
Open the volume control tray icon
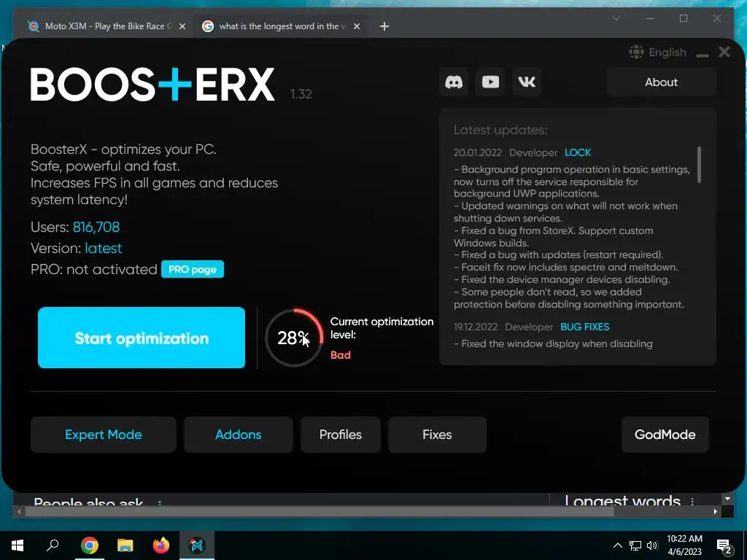point(652,545)
